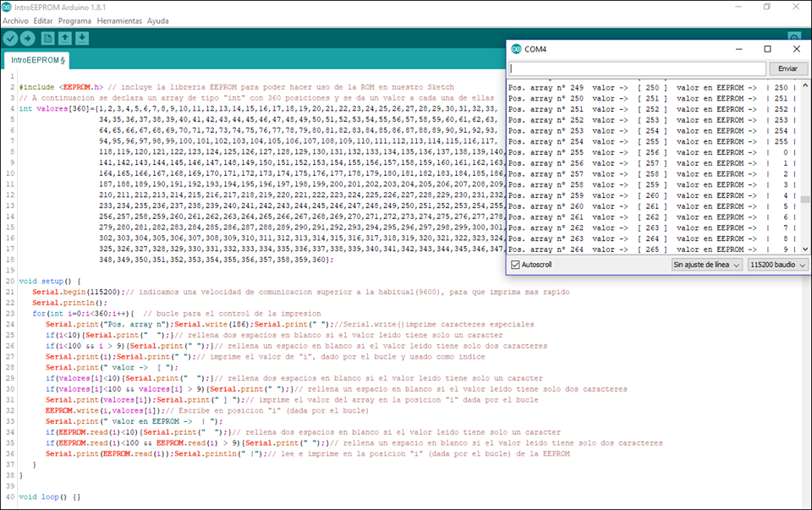Image resolution: width=812 pixels, height=510 pixels.
Task: Click the Arduino logo in the main title bar
Action: 8,8
